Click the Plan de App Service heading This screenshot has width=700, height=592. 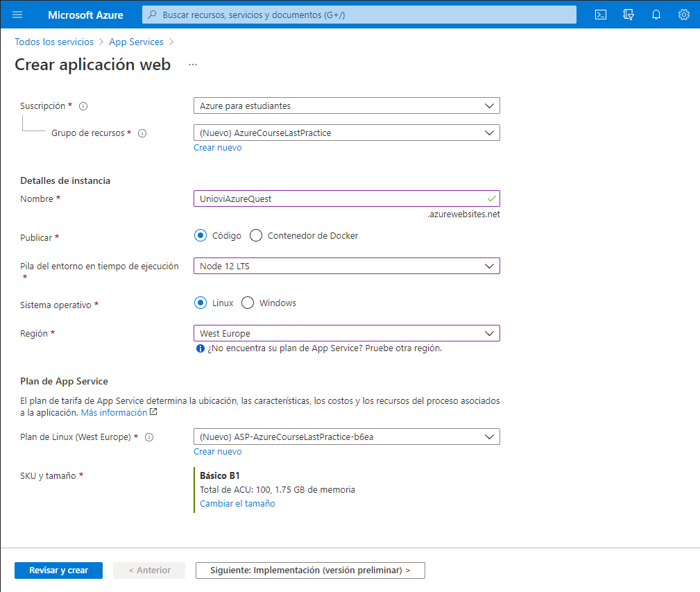65,381
